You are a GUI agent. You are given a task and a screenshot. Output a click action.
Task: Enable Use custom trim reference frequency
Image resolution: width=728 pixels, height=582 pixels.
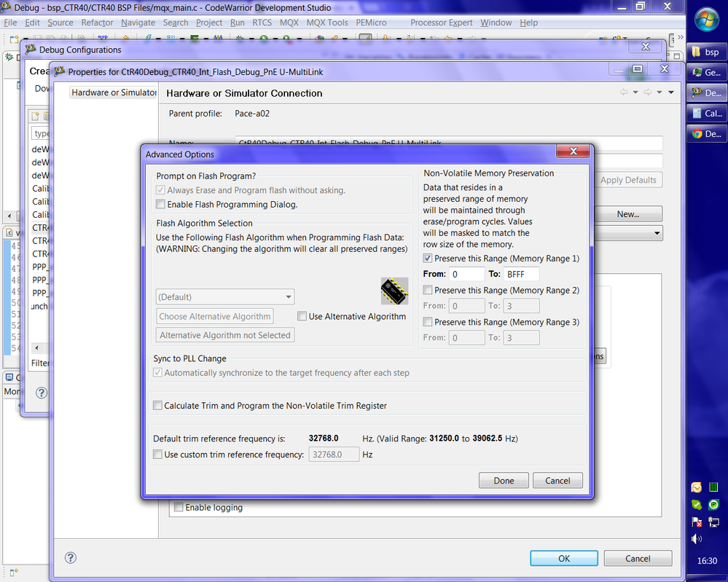coord(158,455)
